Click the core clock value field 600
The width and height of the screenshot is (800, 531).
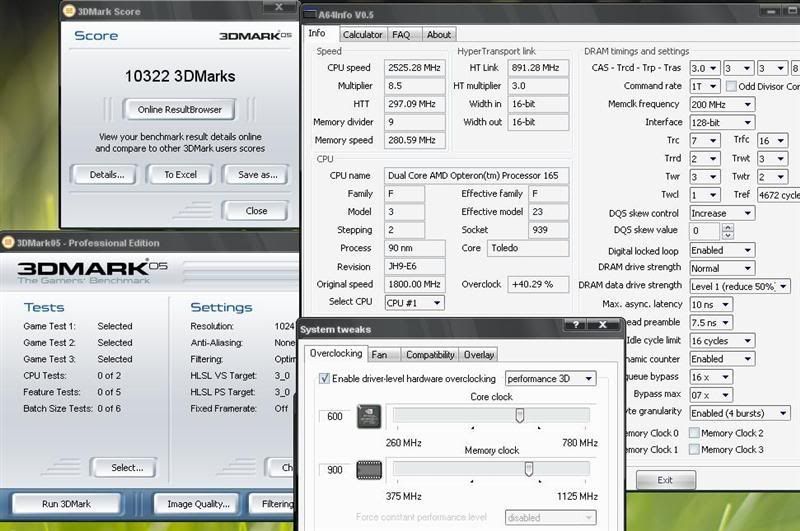pyautogui.click(x=335, y=416)
